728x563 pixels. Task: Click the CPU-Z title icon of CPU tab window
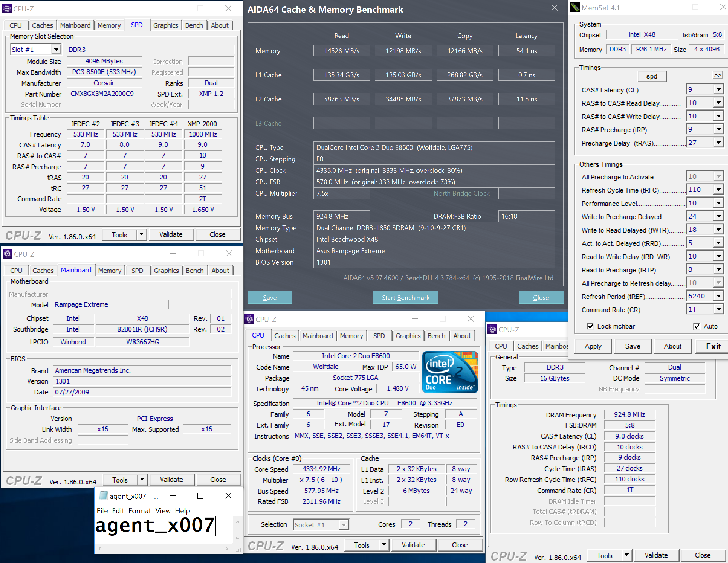(249, 319)
